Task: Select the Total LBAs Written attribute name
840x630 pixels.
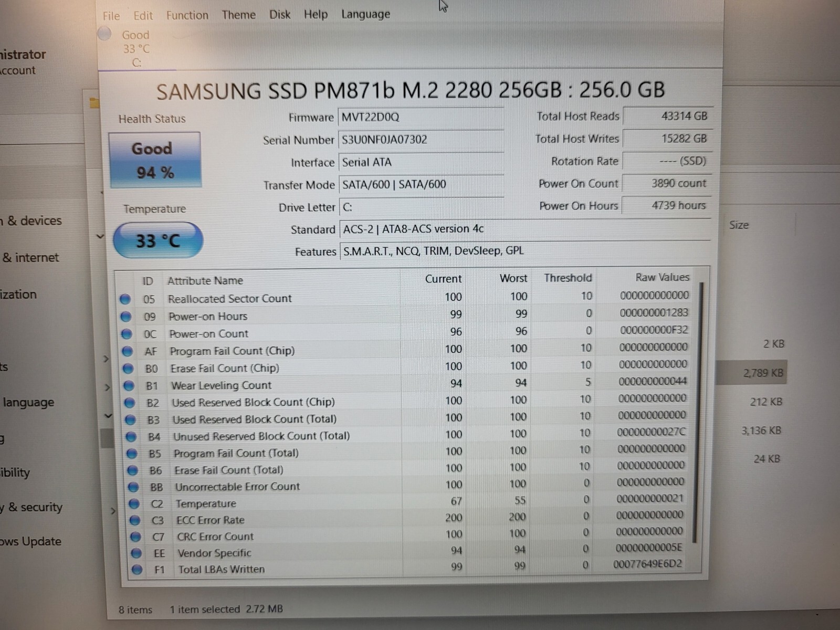Action: tap(221, 569)
